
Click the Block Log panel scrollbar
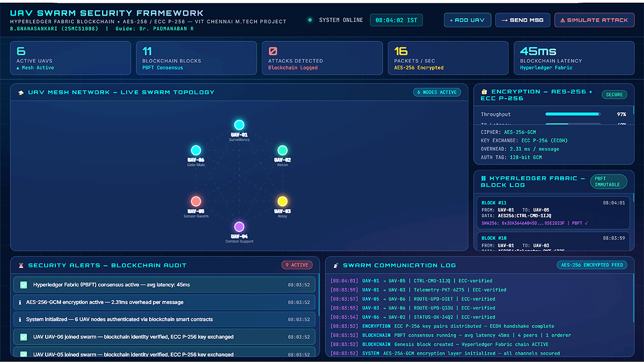click(633, 197)
